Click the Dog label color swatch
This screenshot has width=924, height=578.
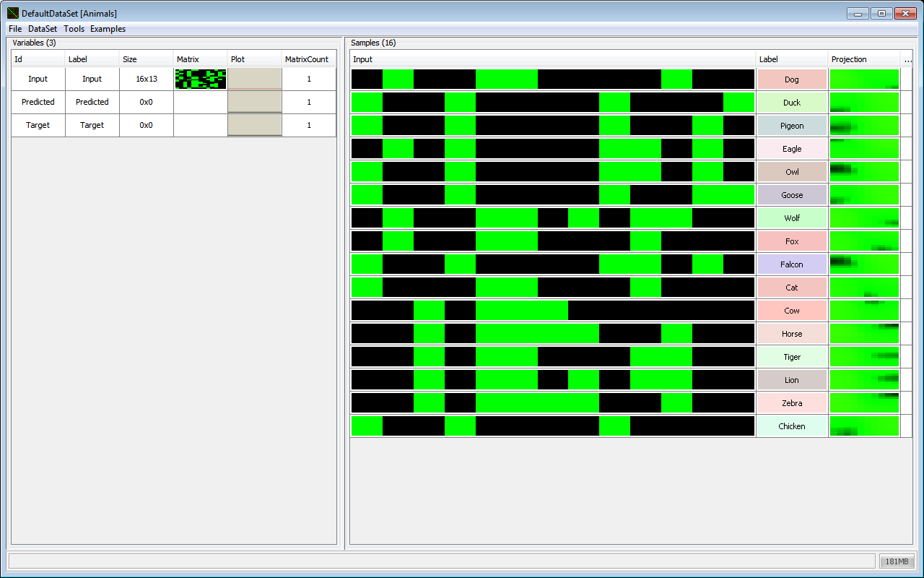(x=791, y=79)
